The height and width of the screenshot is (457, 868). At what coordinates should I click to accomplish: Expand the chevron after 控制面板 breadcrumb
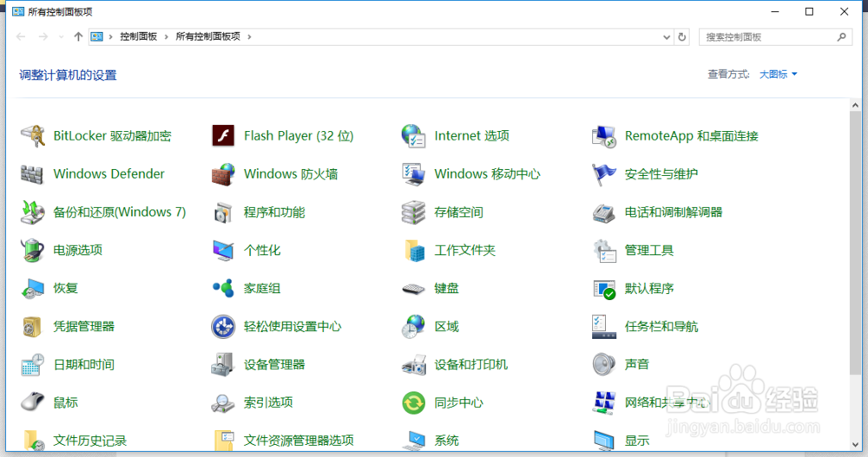[166, 36]
